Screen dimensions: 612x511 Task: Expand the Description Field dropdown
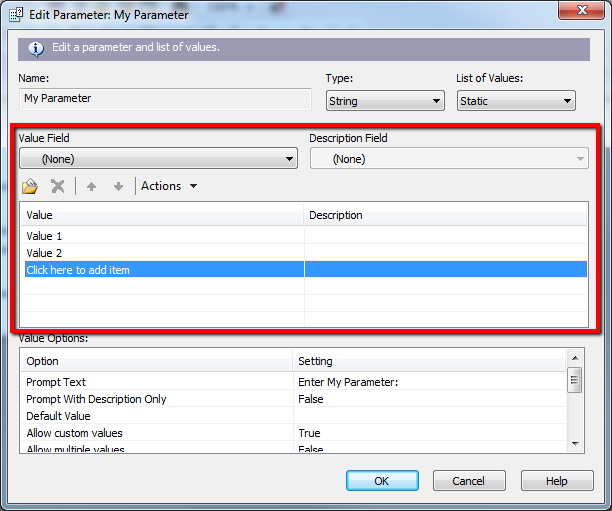pos(449,158)
